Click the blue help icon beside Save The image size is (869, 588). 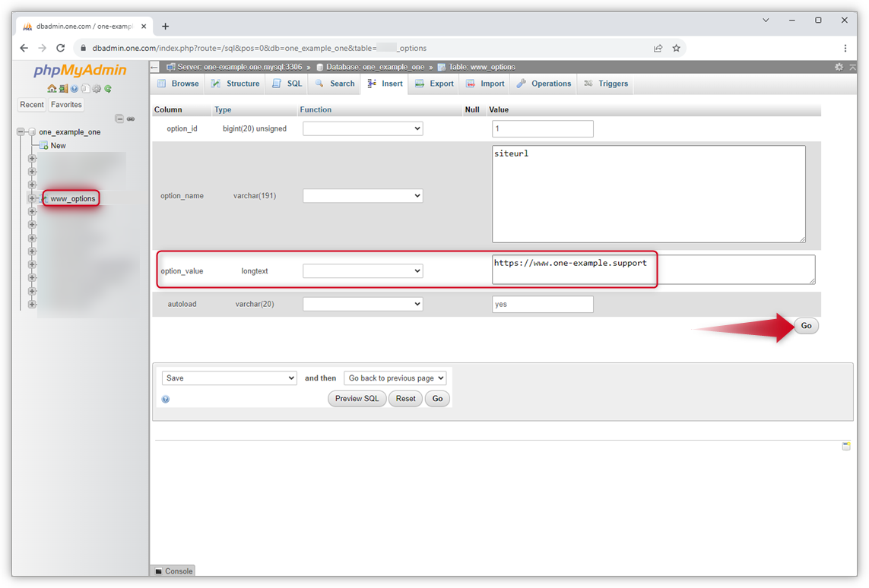click(x=166, y=399)
